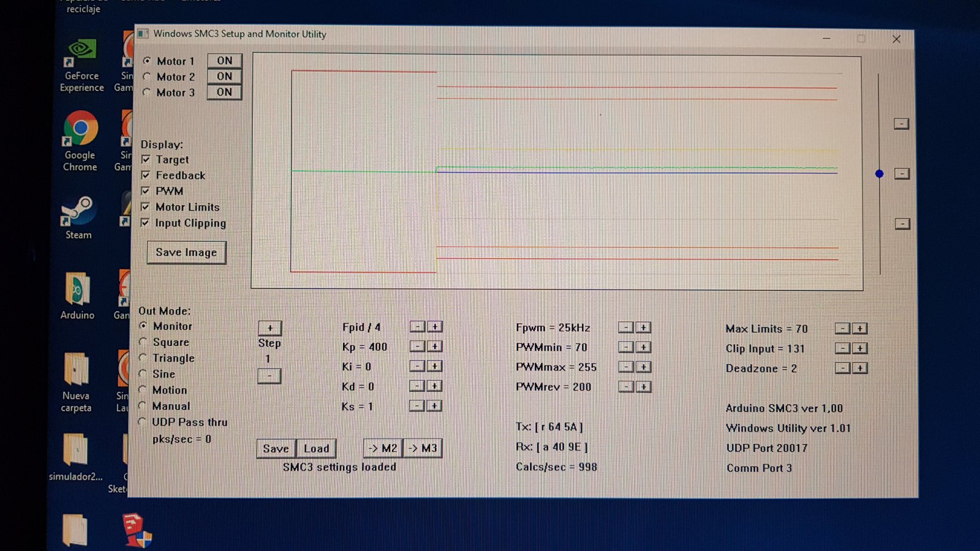Decrease Ks with the minus button

pos(417,406)
